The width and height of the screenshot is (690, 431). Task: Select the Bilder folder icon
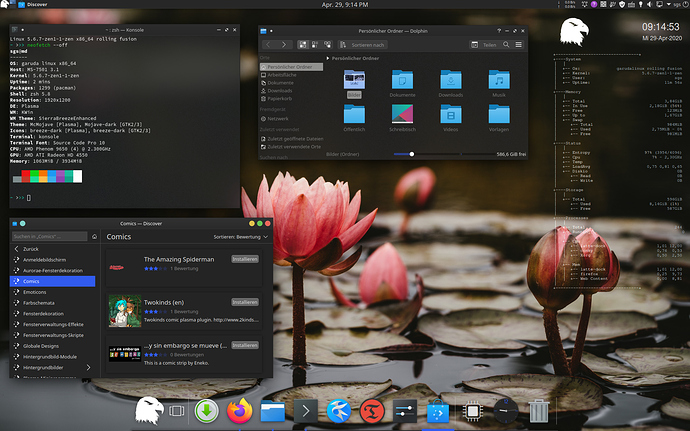point(354,80)
